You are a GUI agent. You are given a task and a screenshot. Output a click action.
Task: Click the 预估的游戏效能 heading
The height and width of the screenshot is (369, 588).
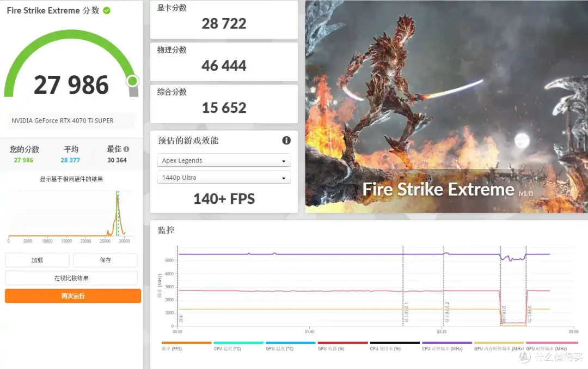pyautogui.click(x=188, y=141)
